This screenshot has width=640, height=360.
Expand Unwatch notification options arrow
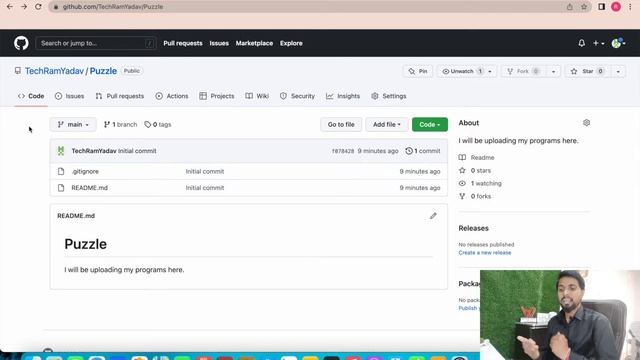490,71
